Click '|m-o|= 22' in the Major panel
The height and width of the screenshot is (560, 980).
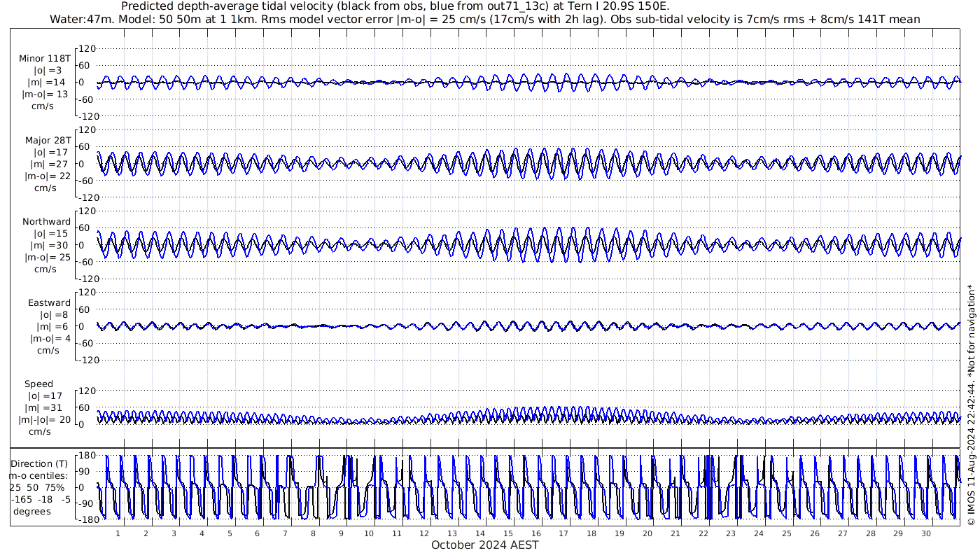click(46, 176)
